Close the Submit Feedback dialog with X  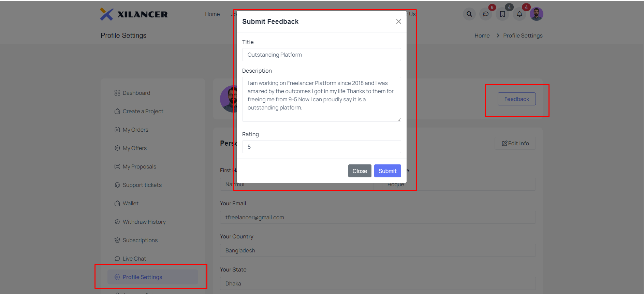point(398,21)
